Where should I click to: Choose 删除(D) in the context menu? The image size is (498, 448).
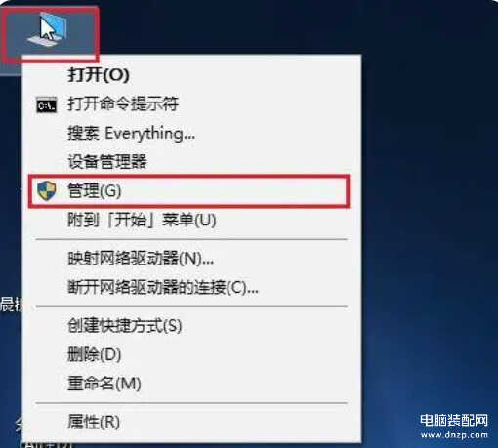click(x=191, y=354)
